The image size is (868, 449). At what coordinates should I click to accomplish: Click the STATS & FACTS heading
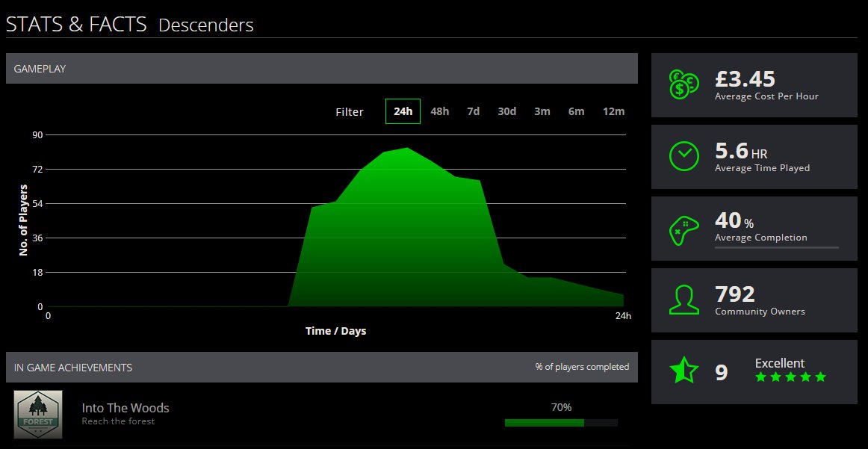(76, 25)
